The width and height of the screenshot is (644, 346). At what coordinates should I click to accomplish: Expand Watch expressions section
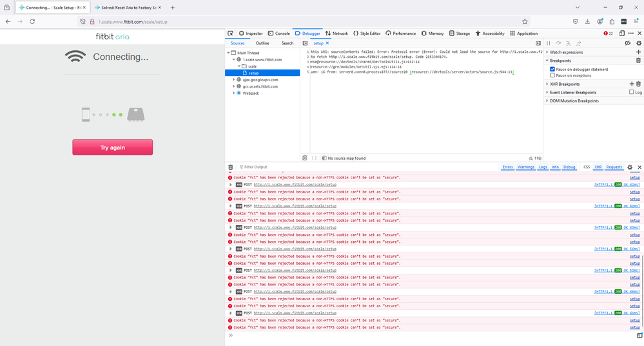pos(567,52)
